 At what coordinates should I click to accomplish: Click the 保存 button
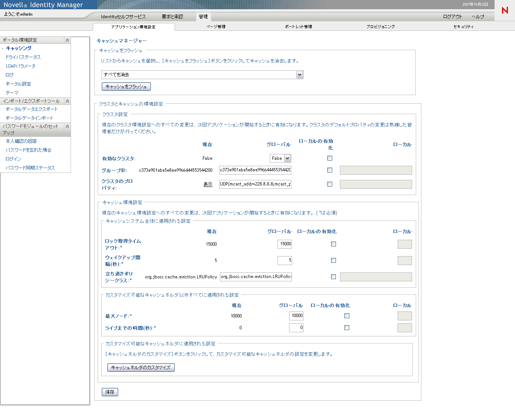point(110,392)
